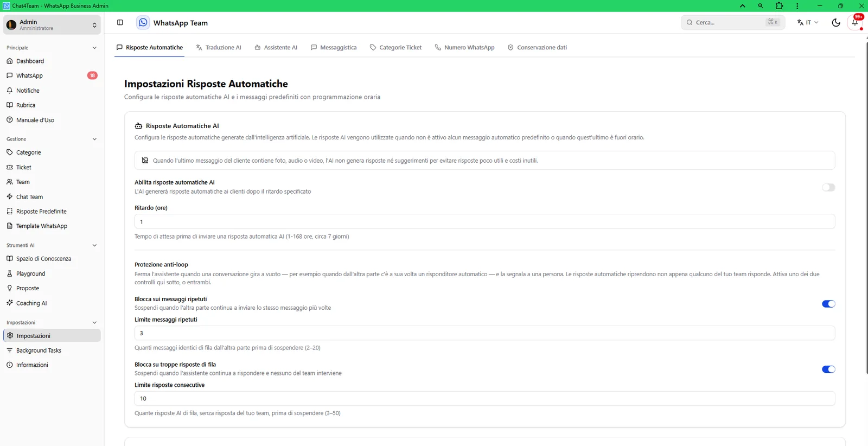Viewport: 868px width, 446px height.
Task: Switch to Categorie Ticket tab
Action: (395, 47)
